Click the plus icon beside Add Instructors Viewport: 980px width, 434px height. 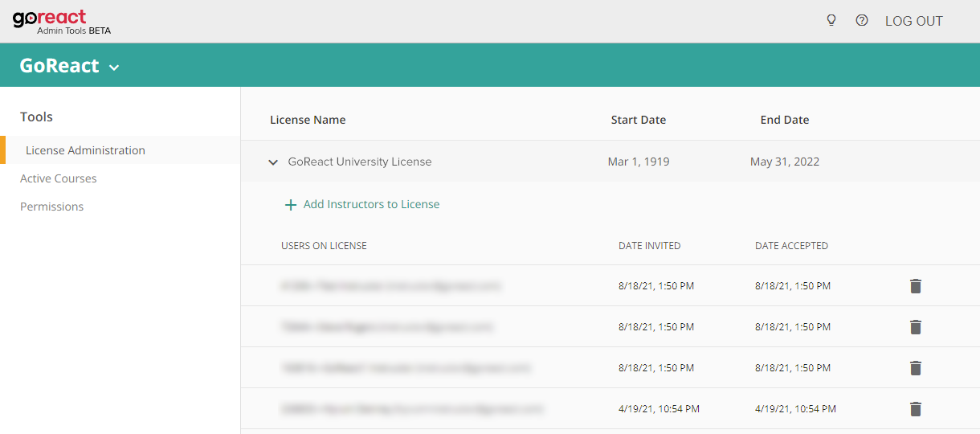pyautogui.click(x=291, y=205)
